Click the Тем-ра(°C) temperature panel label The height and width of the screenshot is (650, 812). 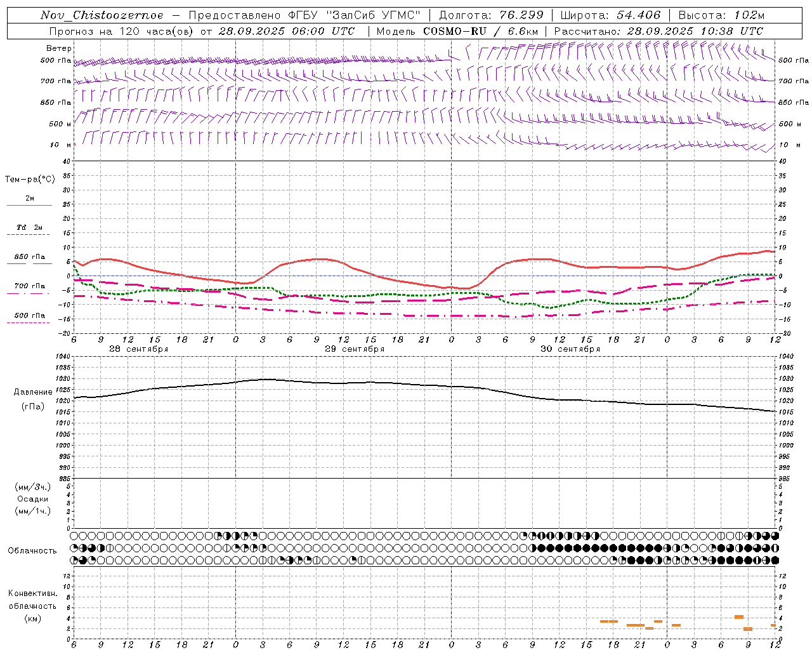tap(30, 180)
